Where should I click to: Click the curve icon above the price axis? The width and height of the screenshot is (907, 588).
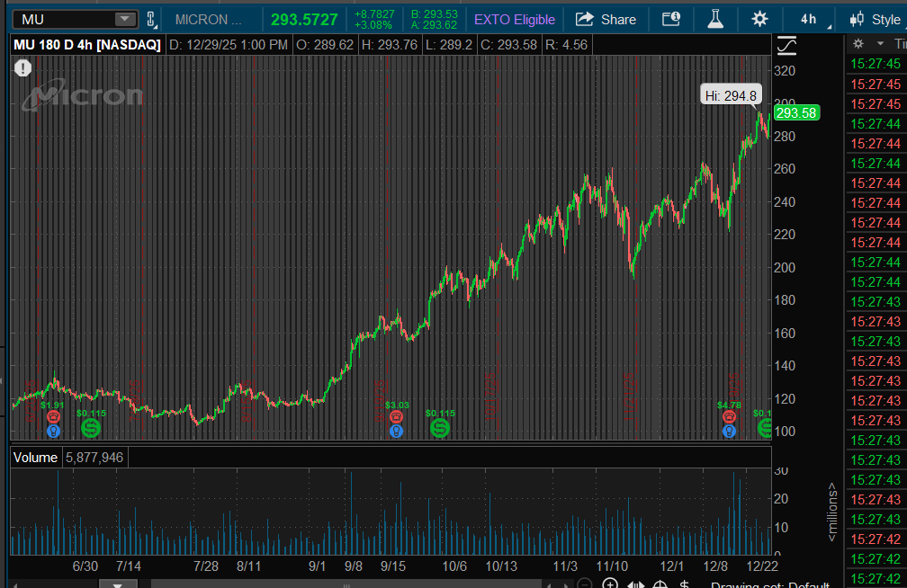pos(786,46)
